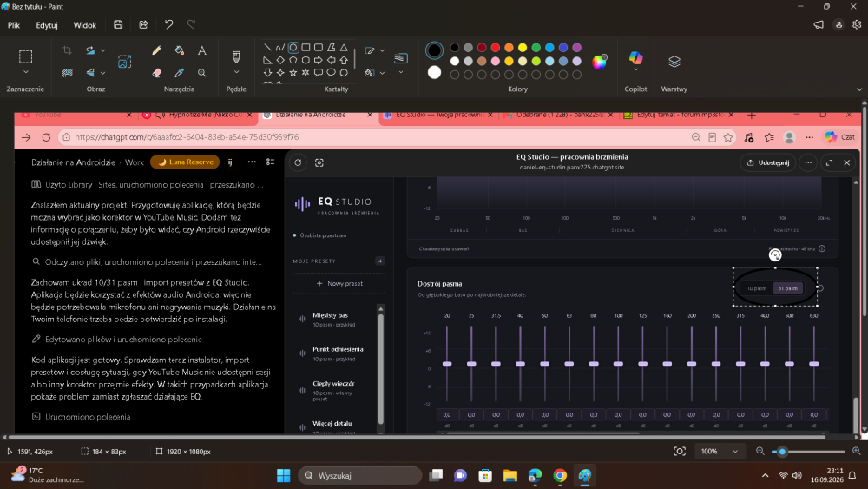Select the Color picker eyedropper tool
The image size is (868, 489).
pyautogui.click(x=180, y=73)
